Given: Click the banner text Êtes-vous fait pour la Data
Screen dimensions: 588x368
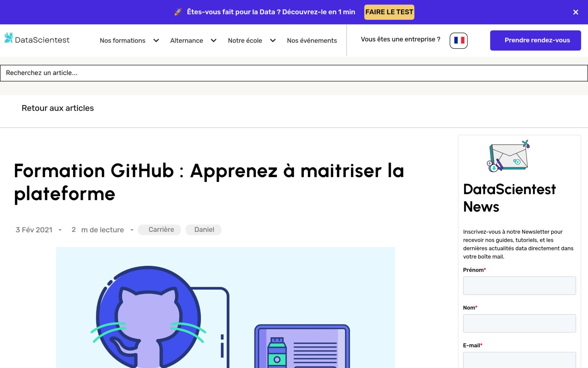Looking at the screenshot, I should pos(271,12).
